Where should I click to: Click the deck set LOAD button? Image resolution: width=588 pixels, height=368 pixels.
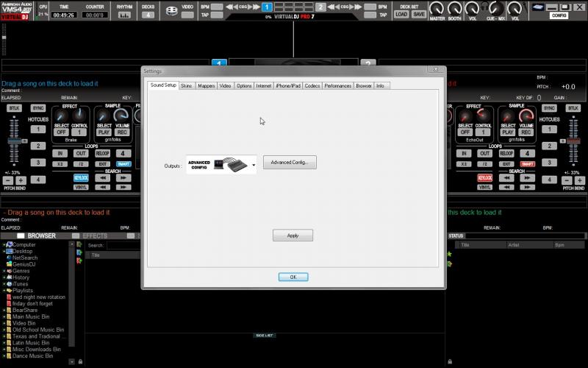pyautogui.click(x=401, y=14)
